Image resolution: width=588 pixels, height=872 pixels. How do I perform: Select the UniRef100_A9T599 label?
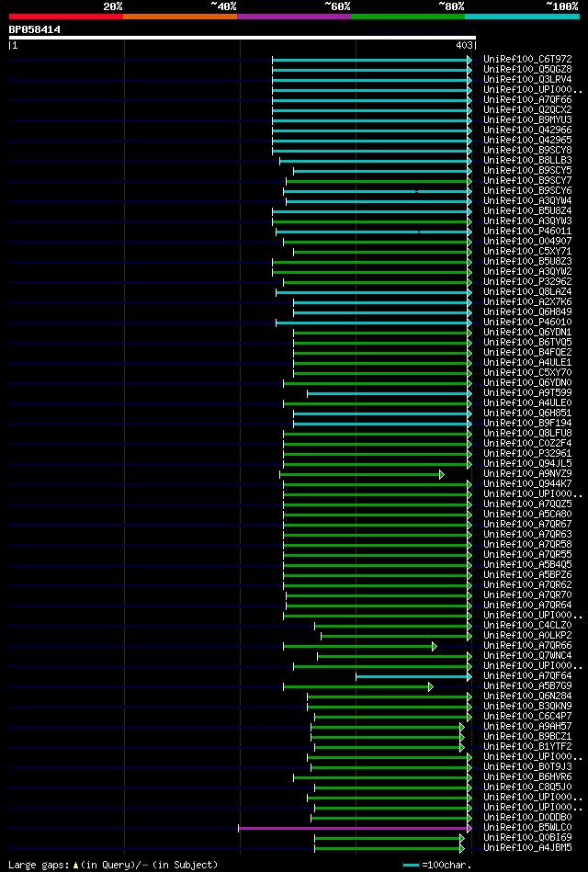pos(527,393)
